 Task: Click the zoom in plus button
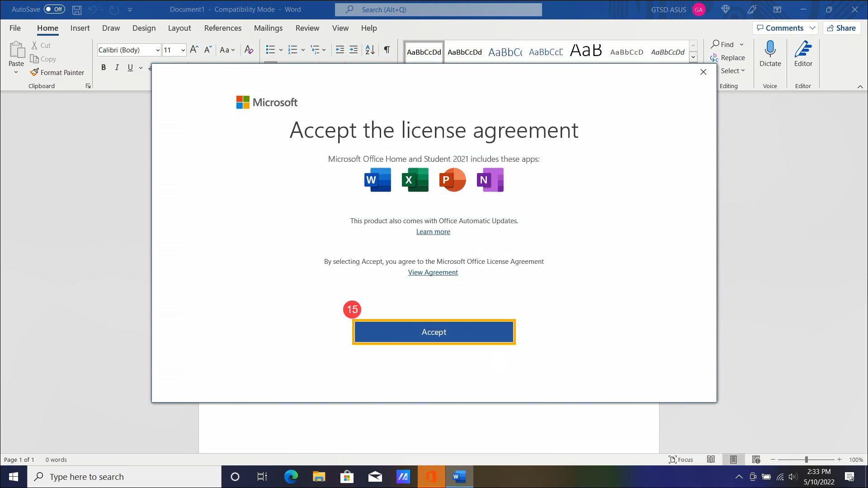839,460
